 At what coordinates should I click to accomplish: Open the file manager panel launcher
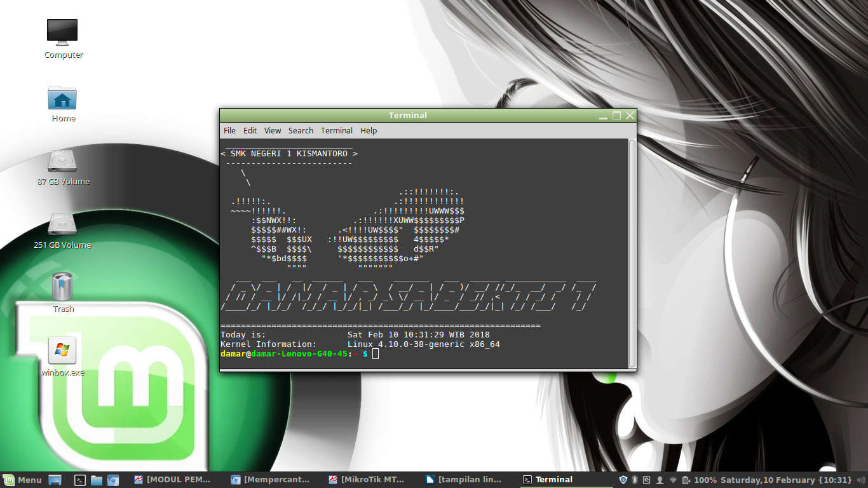pos(97,480)
